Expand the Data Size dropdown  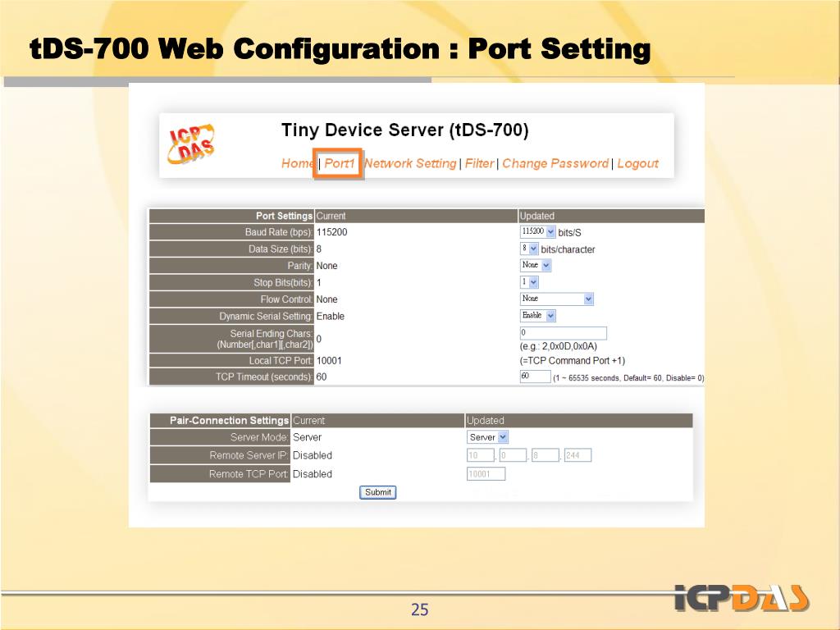point(529,249)
